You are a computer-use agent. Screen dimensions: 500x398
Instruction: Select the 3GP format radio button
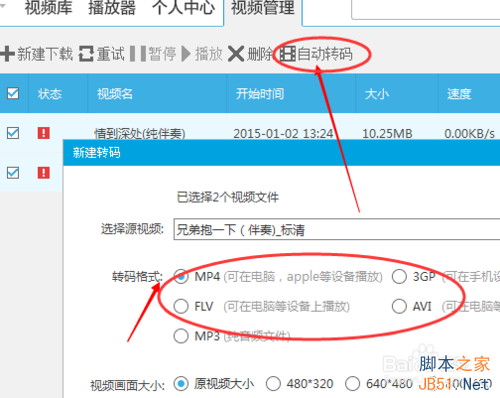tap(399, 277)
